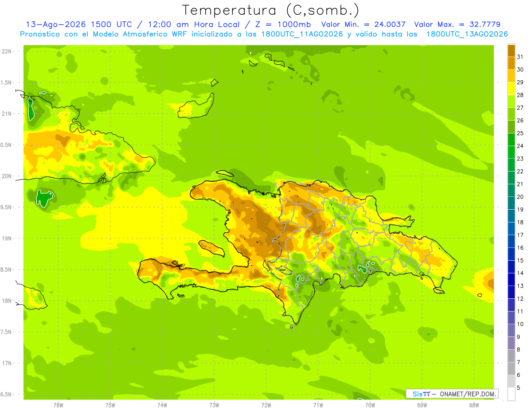Pick the blue swatch between 16 and 17

511,241
